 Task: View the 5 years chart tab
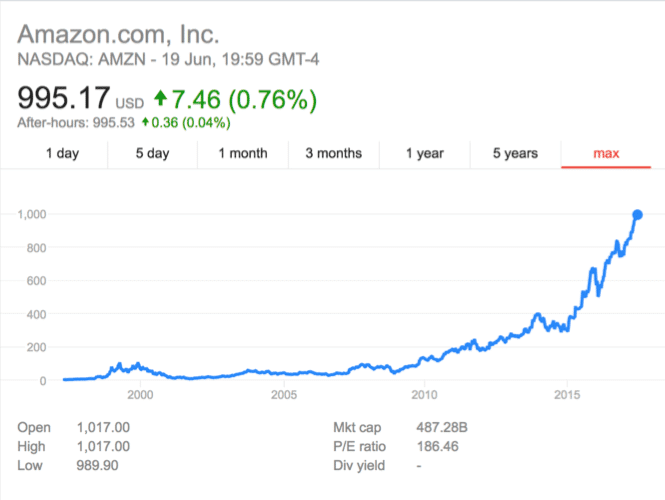tap(515, 153)
